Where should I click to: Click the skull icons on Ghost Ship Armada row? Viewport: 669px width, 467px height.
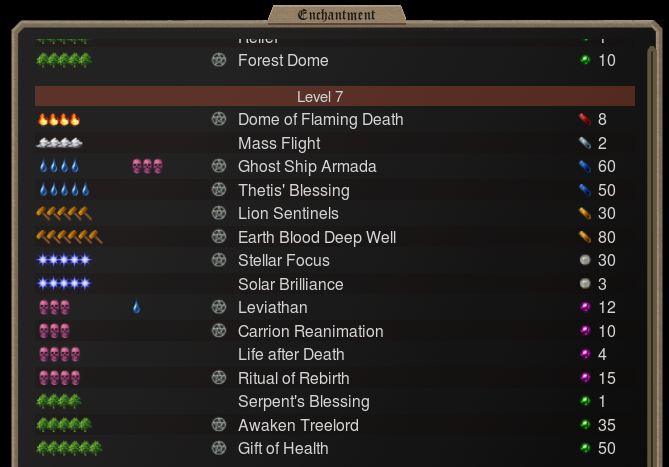pyautogui.click(x=147, y=166)
